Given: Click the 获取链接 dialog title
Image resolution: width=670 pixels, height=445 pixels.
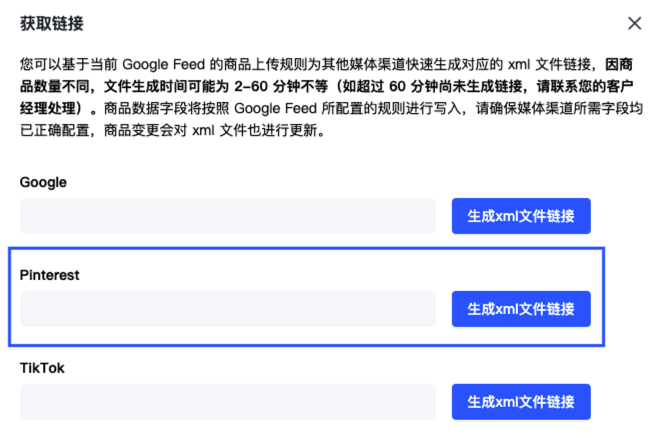Looking at the screenshot, I should [x=52, y=24].
